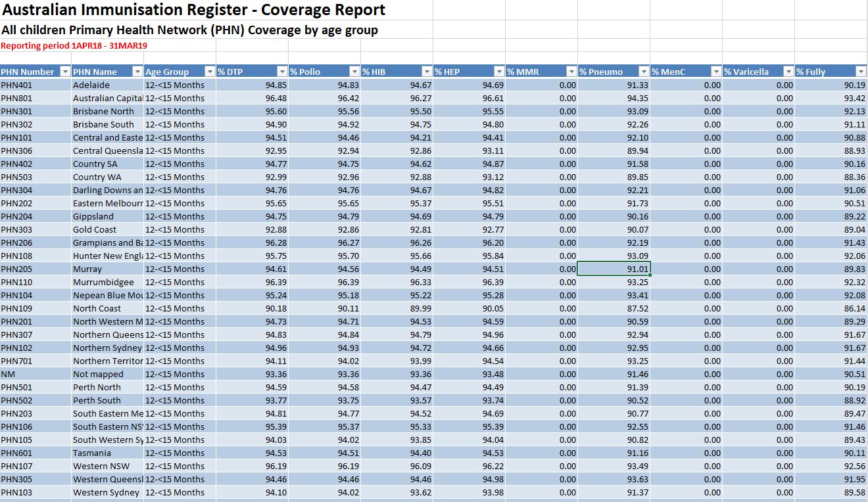The height and width of the screenshot is (502, 868).
Task: Select the subtitle 'All children Primary Health Network' cell
Action: click(189, 30)
